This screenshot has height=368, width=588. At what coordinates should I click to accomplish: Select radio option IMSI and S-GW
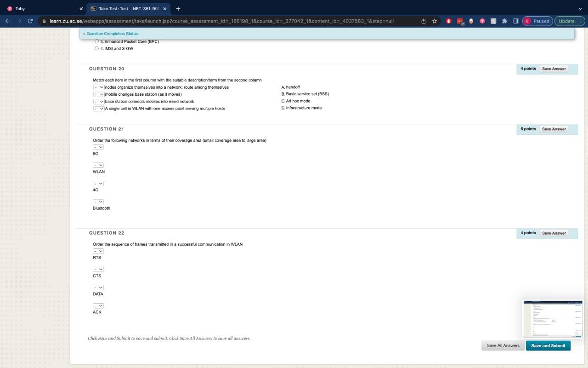[96, 48]
